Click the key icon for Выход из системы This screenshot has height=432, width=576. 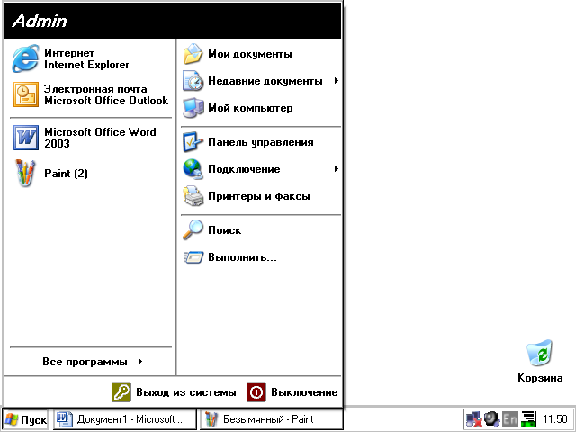(121, 392)
